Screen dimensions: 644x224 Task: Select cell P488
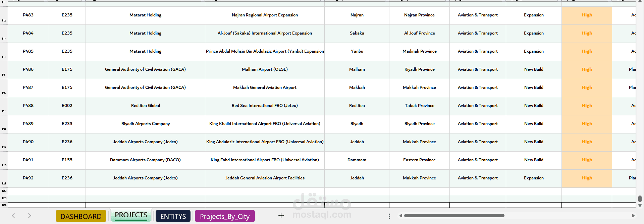28,106
